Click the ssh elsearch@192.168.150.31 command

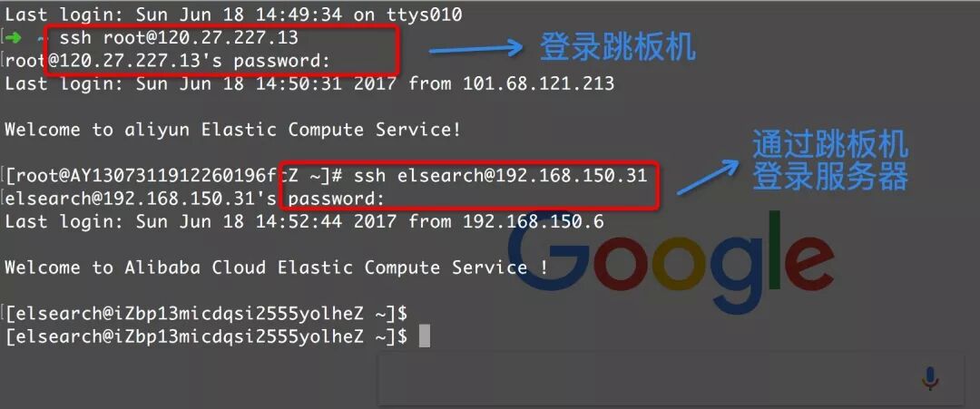point(500,175)
